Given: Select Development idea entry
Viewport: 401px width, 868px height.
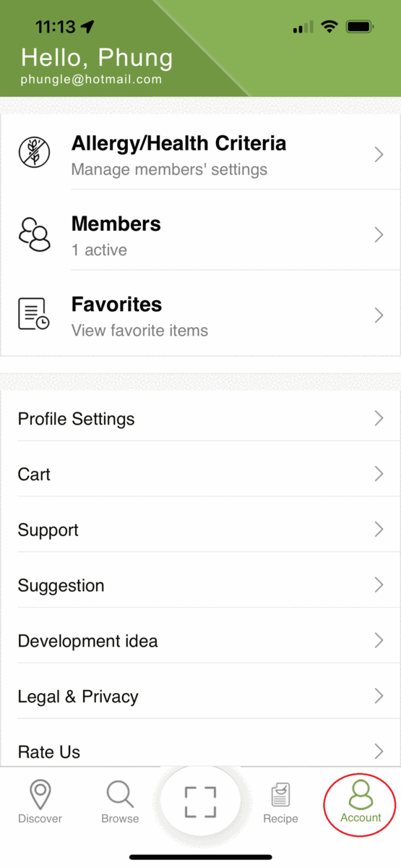Looking at the screenshot, I should [x=200, y=641].
